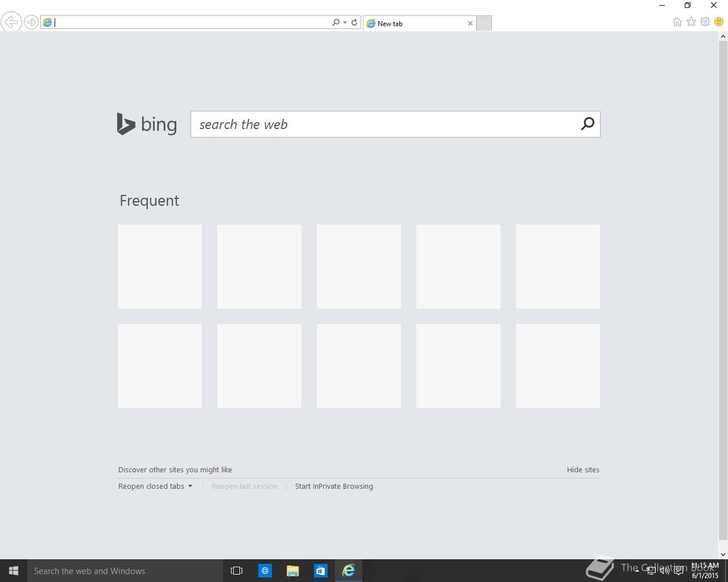Open the address bar autocomplete dropdown arrow
The width and height of the screenshot is (728, 582).
[x=345, y=23]
